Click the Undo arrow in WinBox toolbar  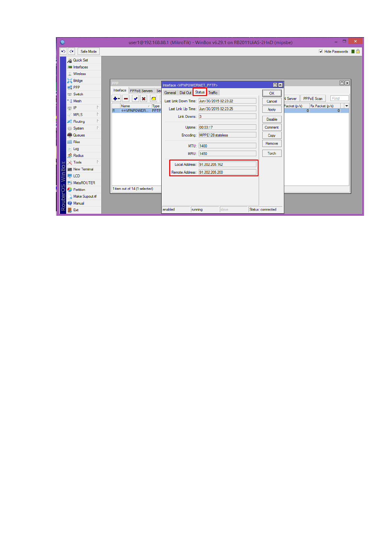pyautogui.click(x=64, y=51)
